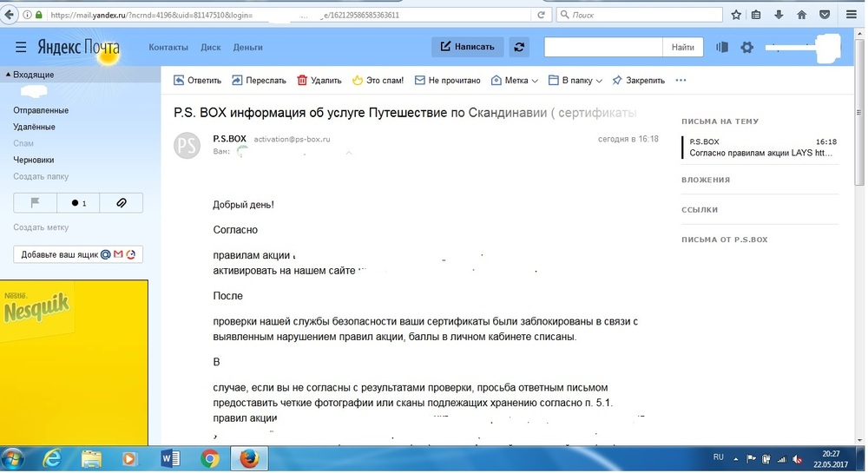The width and height of the screenshot is (868, 473).
Task: Filter messages with attachments paperclip icon
Action: [122, 203]
